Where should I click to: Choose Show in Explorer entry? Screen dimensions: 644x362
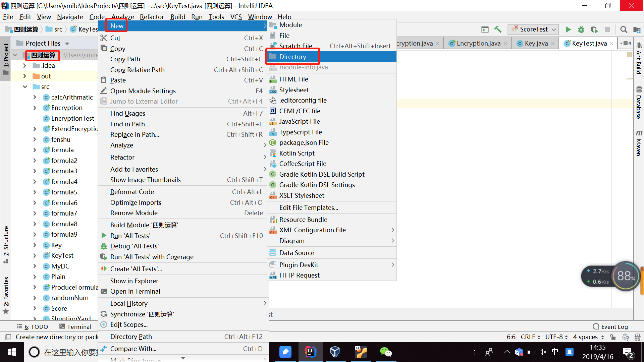click(x=184, y=281)
